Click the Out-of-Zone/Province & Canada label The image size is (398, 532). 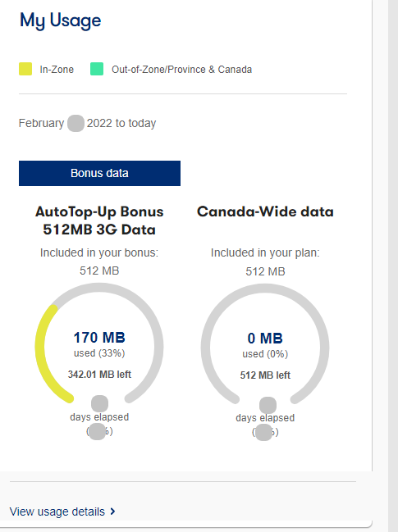tap(181, 69)
